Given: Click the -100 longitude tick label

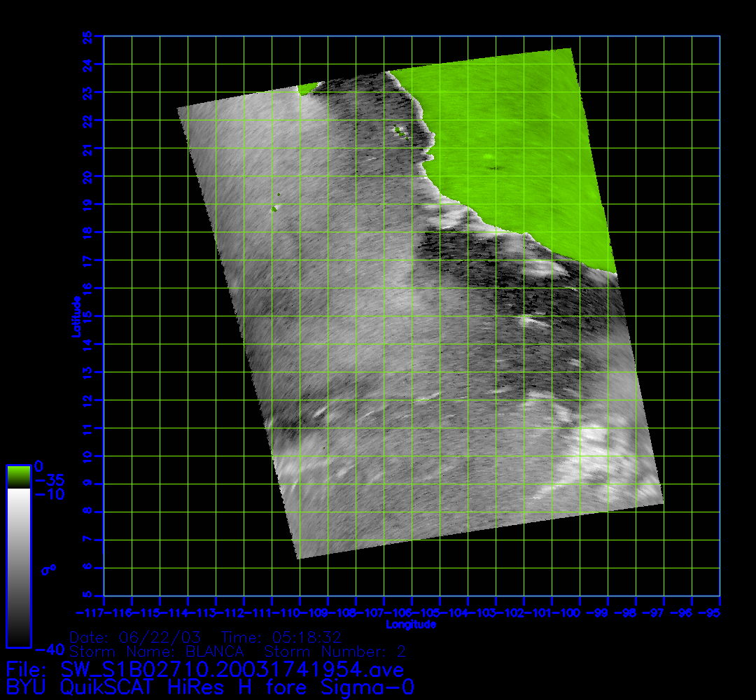Looking at the screenshot, I should [x=566, y=613].
